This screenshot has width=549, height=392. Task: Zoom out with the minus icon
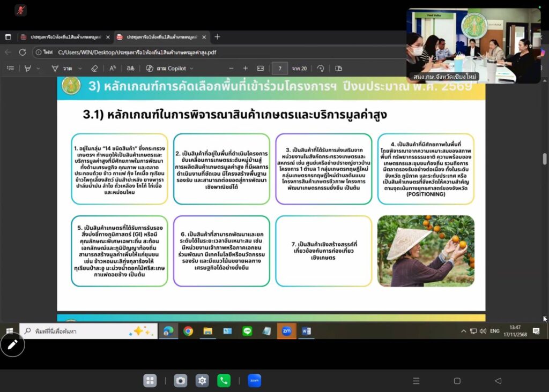[x=231, y=69]
